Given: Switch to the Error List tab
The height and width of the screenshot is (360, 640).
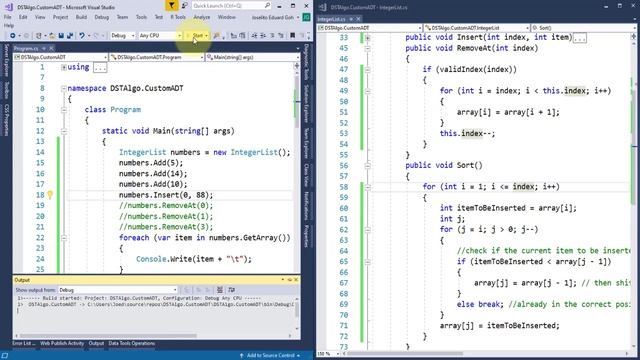Looking at the screenshot, I should pyautogui.click(x=23, y=343).
